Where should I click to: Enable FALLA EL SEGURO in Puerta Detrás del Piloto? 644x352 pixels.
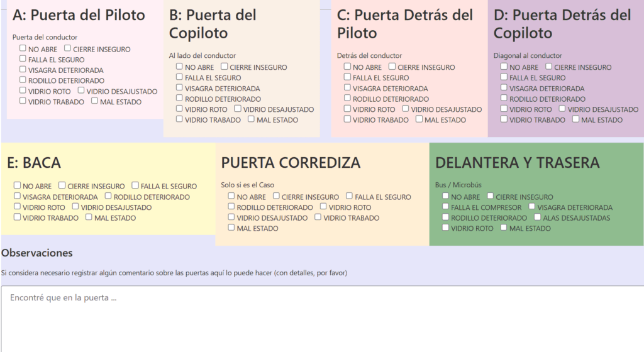point(347,77)
